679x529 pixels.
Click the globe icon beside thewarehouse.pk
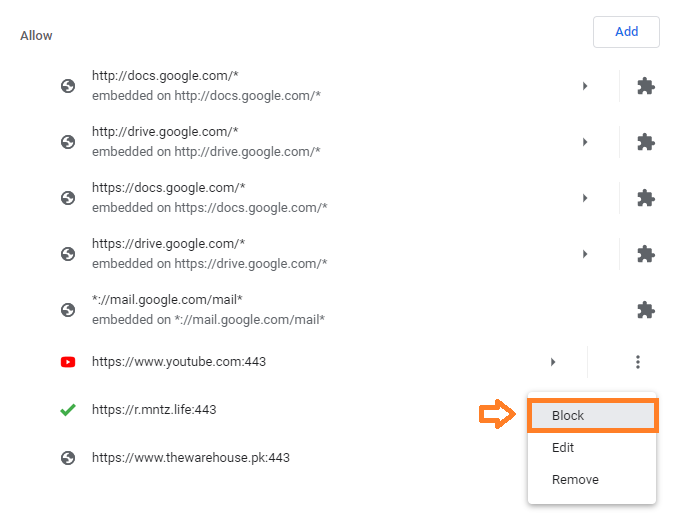(68, 458)
